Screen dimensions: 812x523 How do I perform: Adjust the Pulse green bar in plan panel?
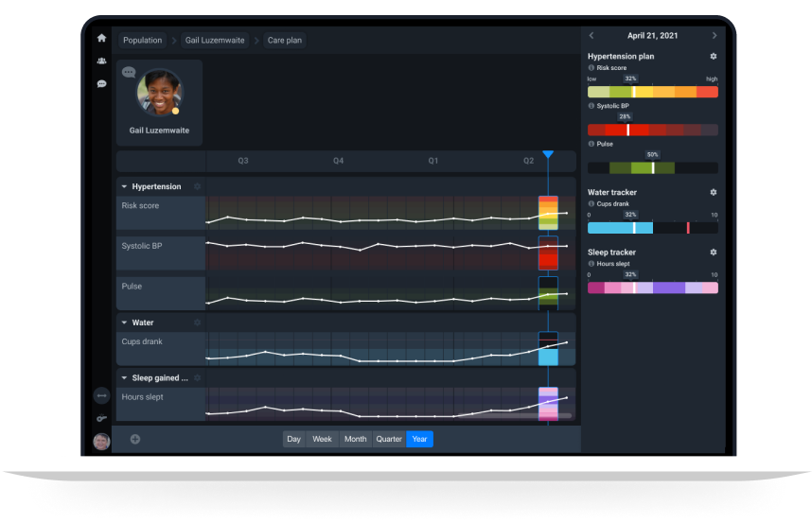point(652,167)
